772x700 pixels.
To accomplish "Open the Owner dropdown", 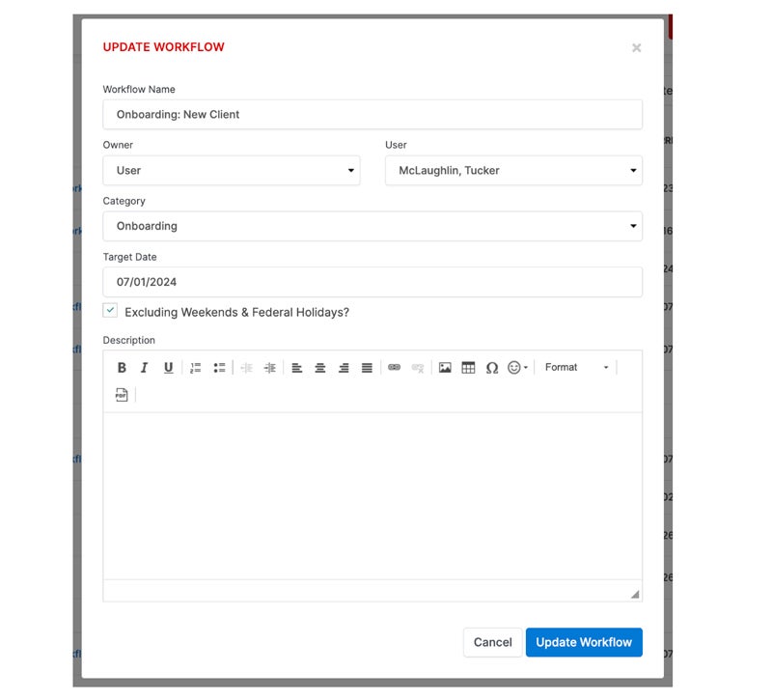I will point(231,171).
